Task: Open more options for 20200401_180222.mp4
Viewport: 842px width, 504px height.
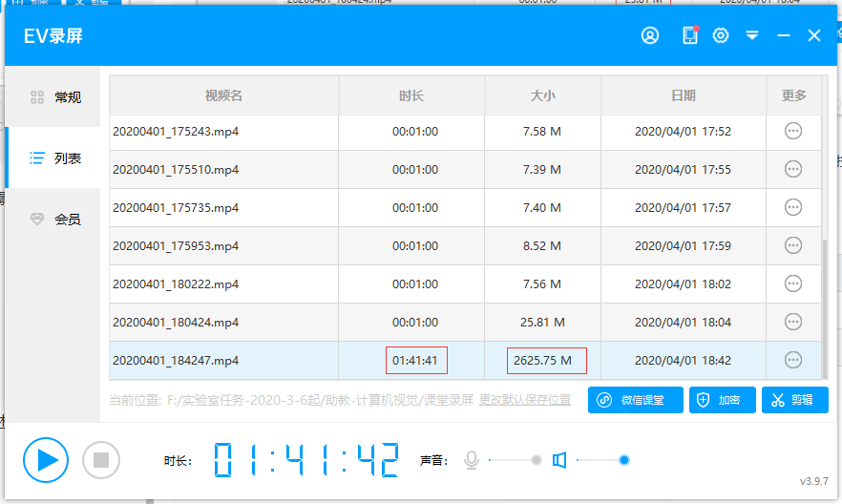Action: point(793,283)
